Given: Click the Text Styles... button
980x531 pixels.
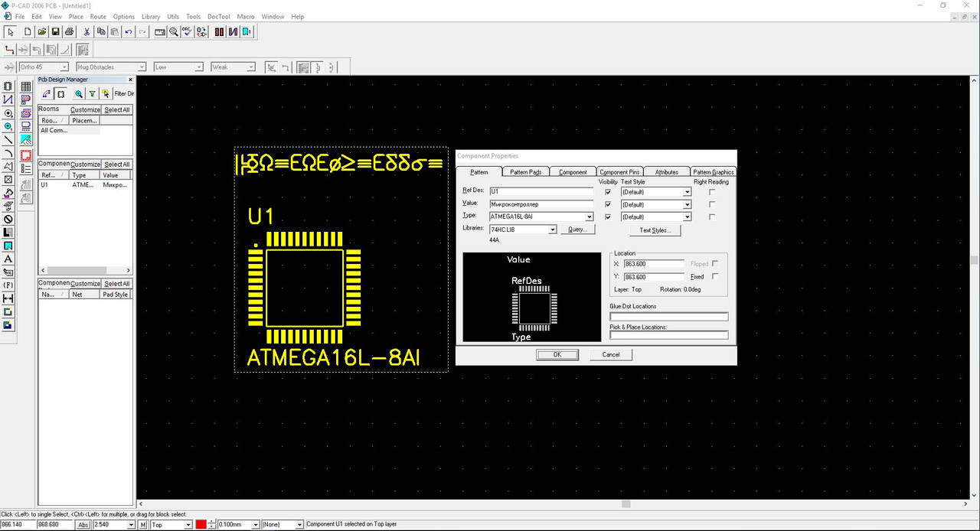Looking at the screenshot, I should click(655, 230).
